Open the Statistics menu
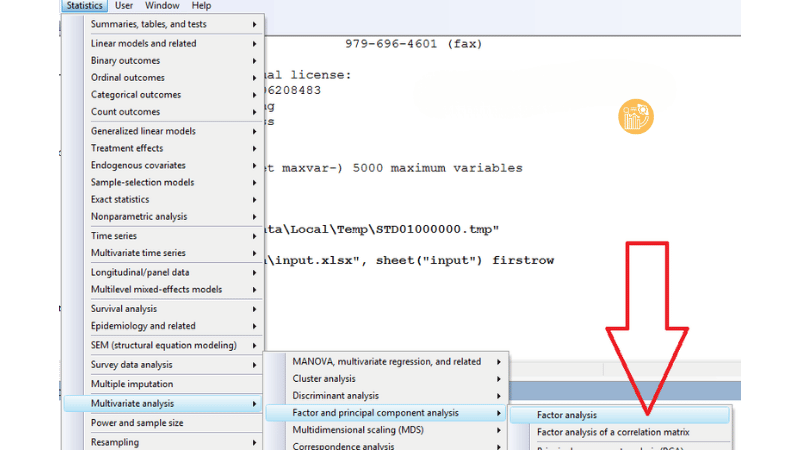The image size is (800, 450). pos(84,6)
